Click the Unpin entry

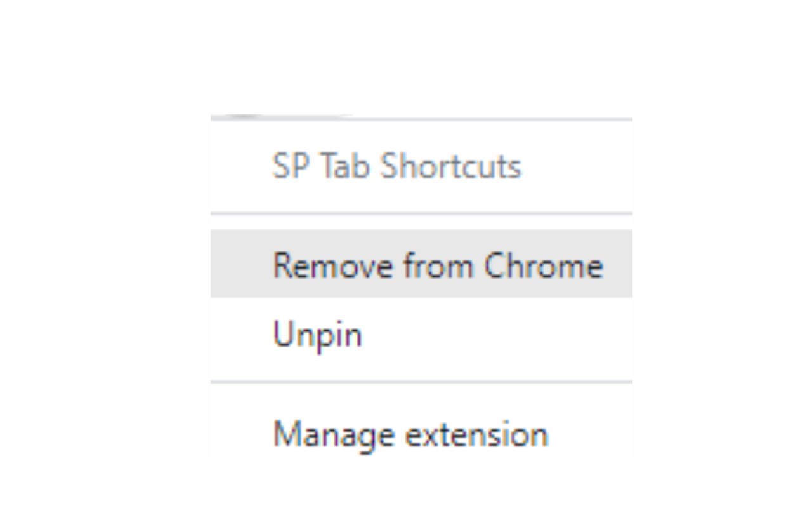[x=317, y=334]
